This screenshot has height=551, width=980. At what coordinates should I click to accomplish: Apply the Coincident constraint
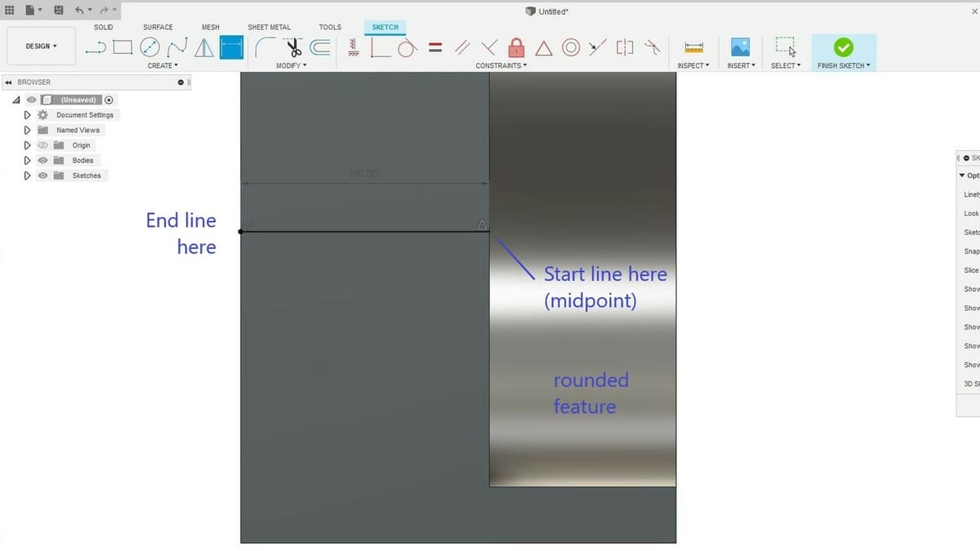coord(380,47)
